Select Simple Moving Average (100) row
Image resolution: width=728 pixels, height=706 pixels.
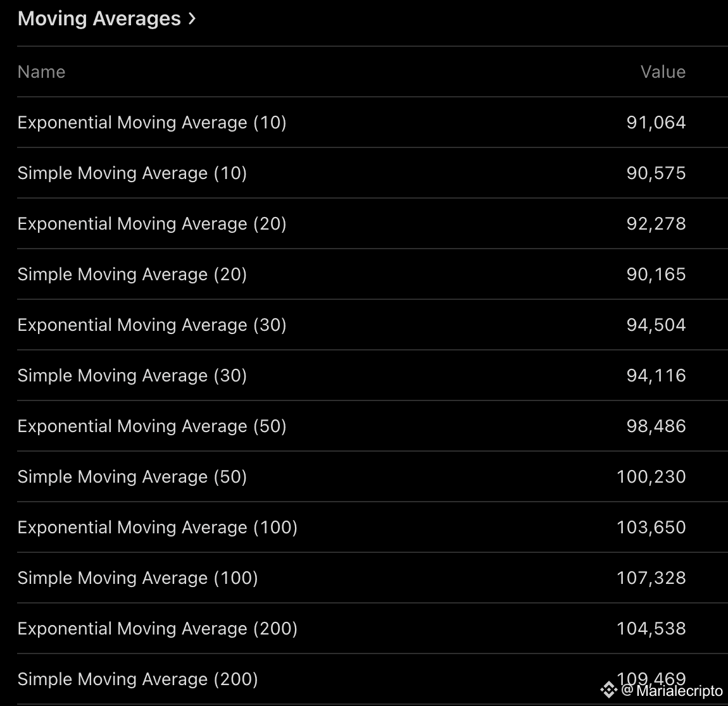138,578
